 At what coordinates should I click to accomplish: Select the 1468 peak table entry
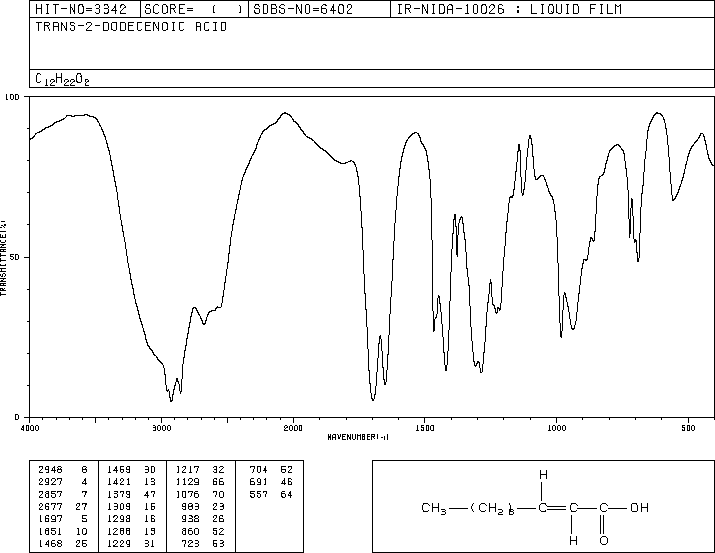(63, 544)
